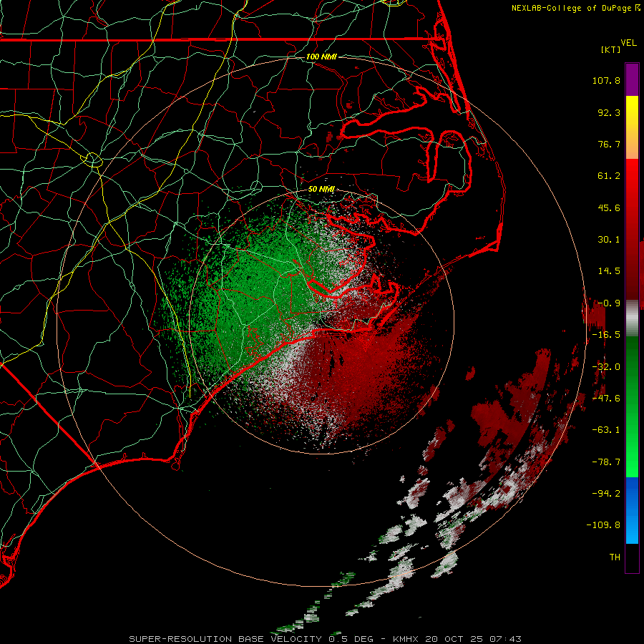
Task: Click the -78.7 scale value
Action: pyautogui.click(x=606, y=462)
